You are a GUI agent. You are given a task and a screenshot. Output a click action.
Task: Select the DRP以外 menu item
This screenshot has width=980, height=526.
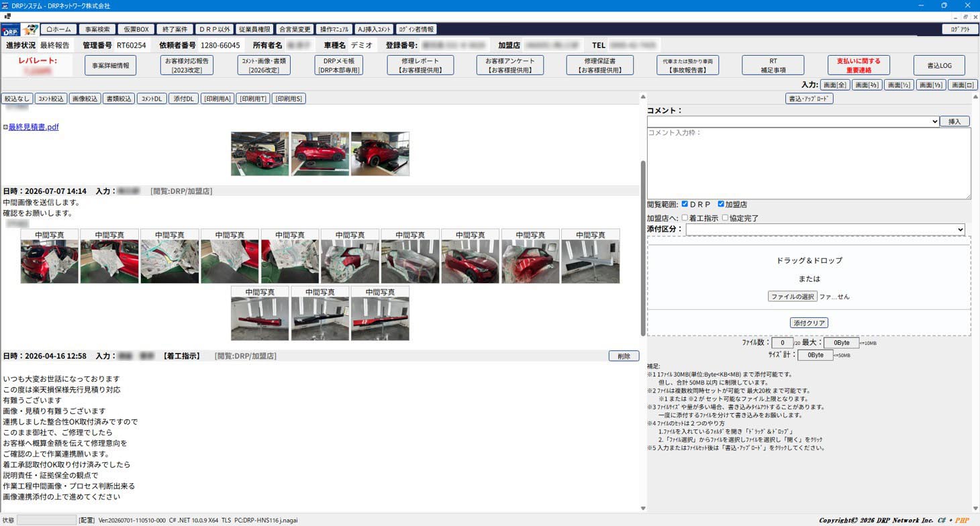pos(214,30)
